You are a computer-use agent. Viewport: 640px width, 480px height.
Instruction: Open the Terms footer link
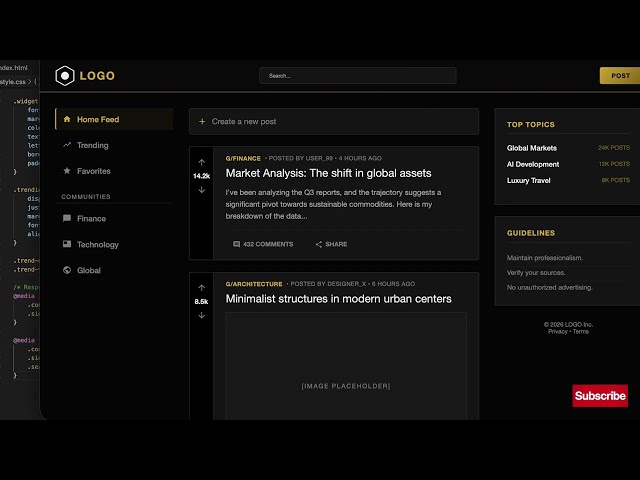pyautogui.click(x=580, y=332)
